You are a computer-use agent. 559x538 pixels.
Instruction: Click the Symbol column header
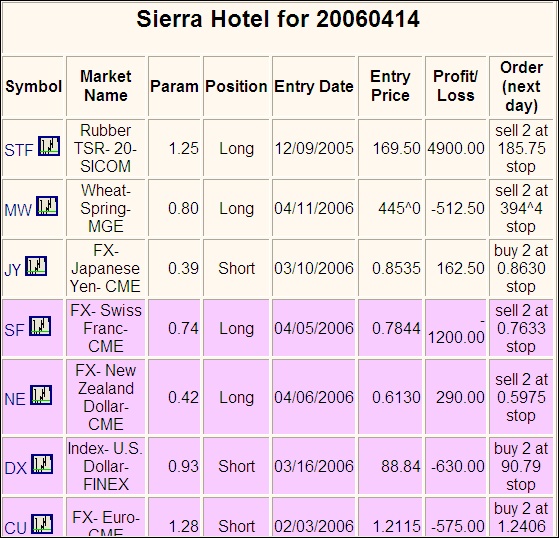pyautogui.click(x=34, y=86)
